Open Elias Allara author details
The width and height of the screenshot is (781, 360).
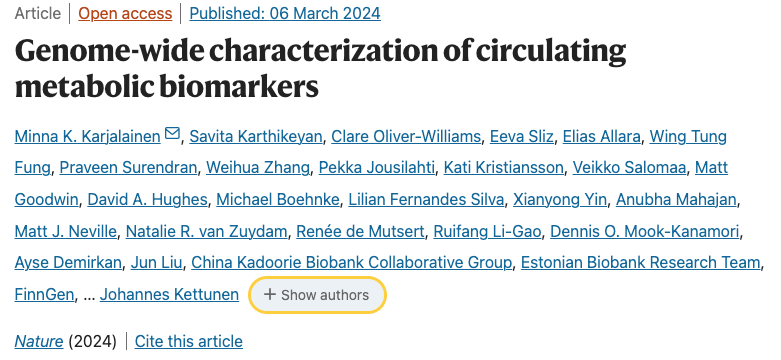601,136
